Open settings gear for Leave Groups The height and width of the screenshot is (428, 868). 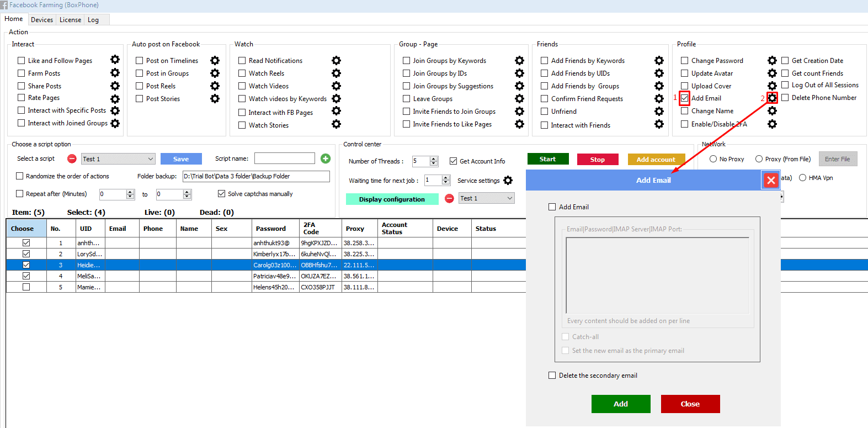[x=519, y=98]
